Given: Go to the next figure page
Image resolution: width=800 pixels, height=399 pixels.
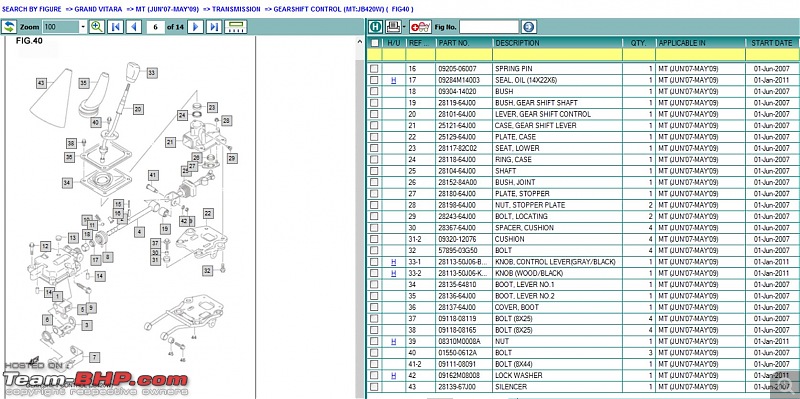Looking at the screenshot, I should pos(195,27).
